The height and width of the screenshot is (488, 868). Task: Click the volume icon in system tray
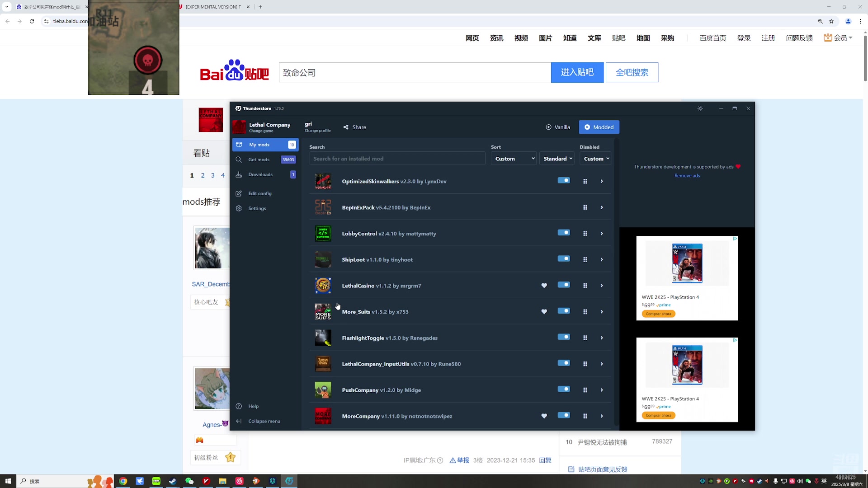(x=800, y=481)
